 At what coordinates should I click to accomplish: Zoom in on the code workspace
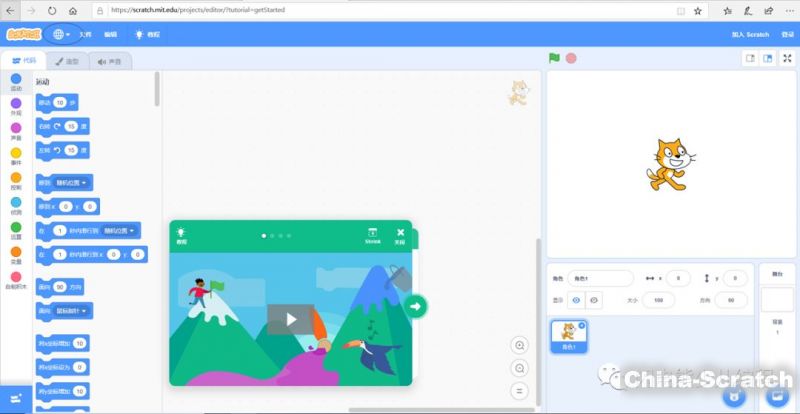[519, 345]
